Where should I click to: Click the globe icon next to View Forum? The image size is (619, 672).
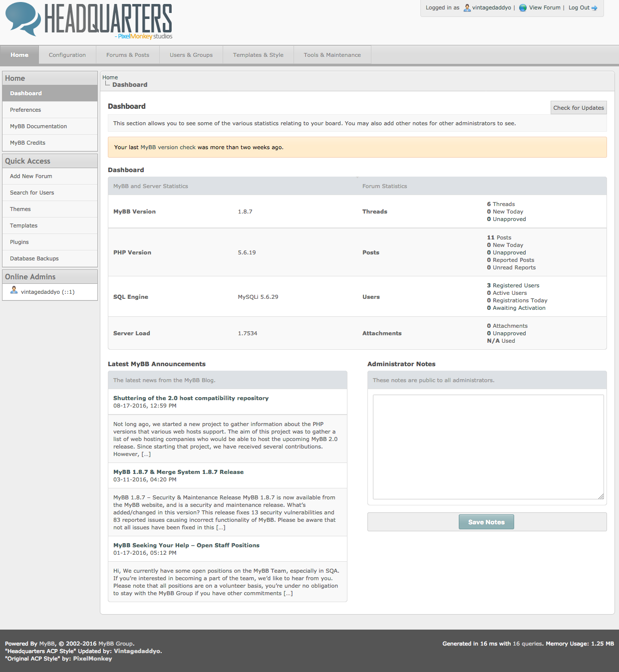pyautogui.click(x=523, y=7)
